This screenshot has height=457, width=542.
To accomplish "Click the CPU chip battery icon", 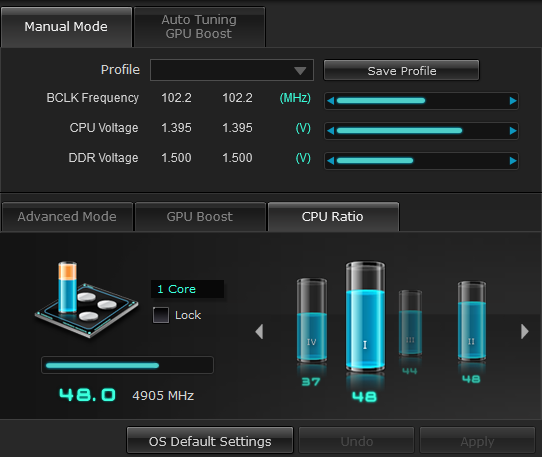I will pyautogui.click(x=86, y=299).
